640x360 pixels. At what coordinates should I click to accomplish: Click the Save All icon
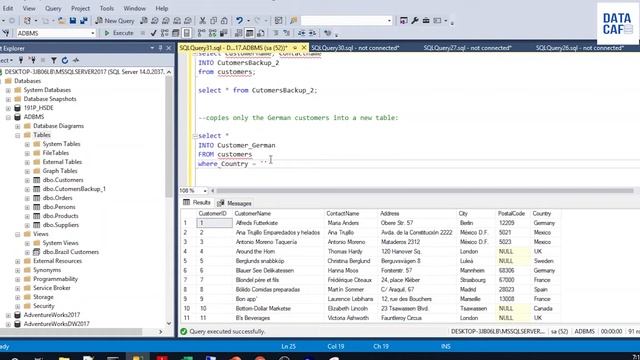tap(84, 20)
